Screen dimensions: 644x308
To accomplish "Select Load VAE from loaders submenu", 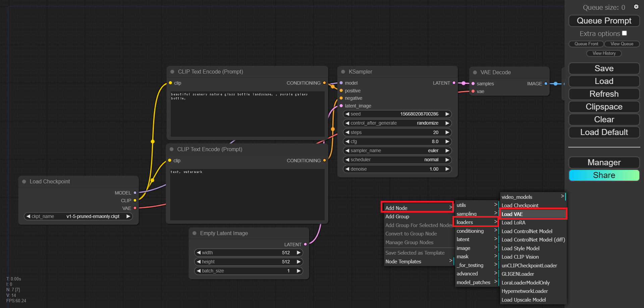I will pyautogui.click(x=533, y=214).
